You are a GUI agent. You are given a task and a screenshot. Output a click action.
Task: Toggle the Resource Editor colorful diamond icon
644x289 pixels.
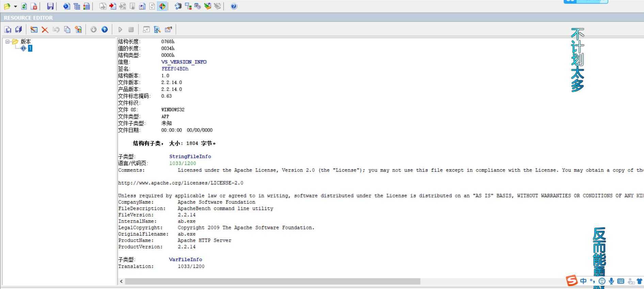pos(162,6)
